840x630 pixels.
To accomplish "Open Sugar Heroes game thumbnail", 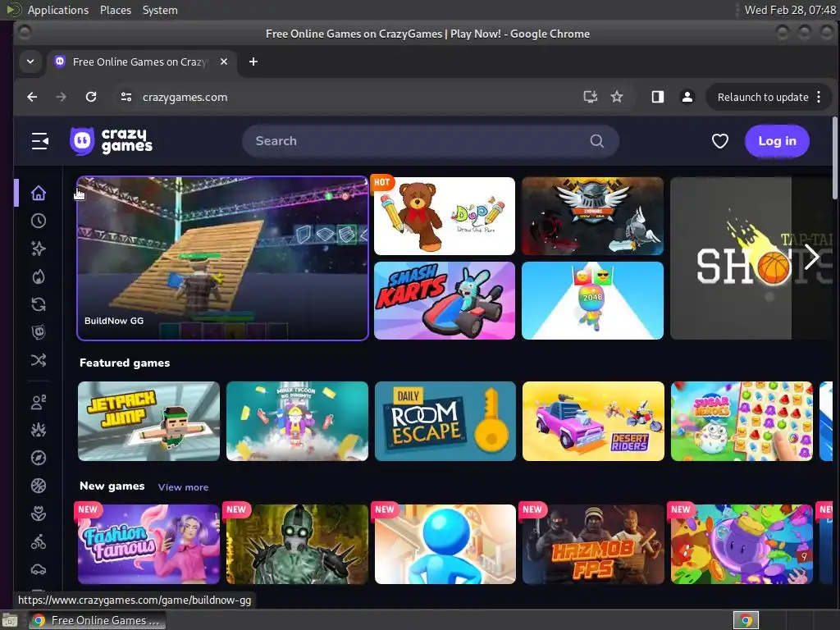I will tap(742, 421).
